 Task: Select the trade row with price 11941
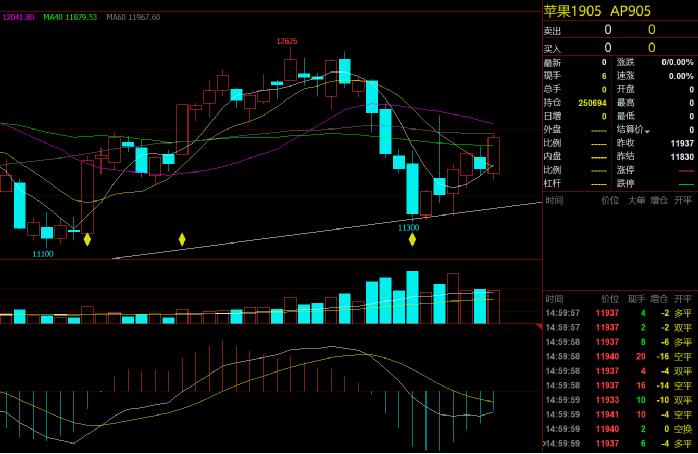click(619, 414)
